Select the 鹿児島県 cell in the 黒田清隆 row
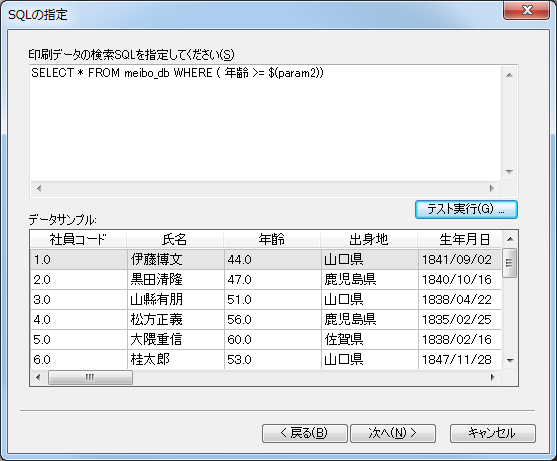This screenshot has height=461, width=557. click(x=369, y=280)
